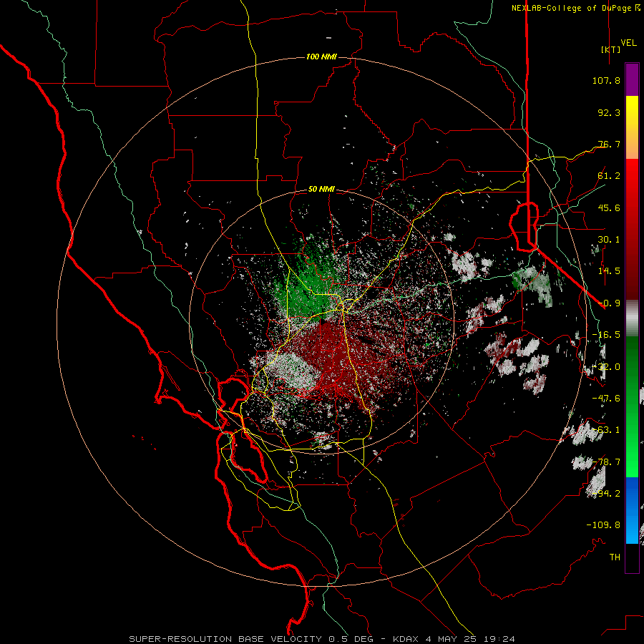Click the 107.8 scale value
The image size is (644, 644).
pos(606,80)
